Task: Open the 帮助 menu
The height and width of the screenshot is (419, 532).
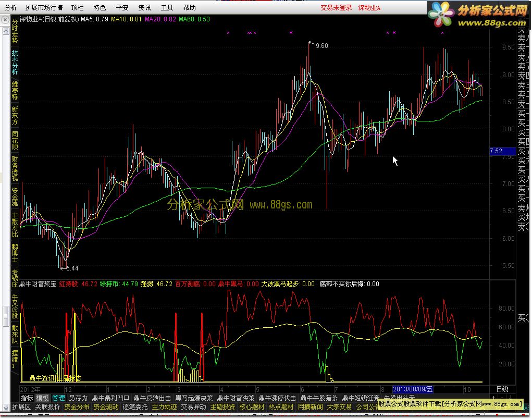Action: coord(189,7)
